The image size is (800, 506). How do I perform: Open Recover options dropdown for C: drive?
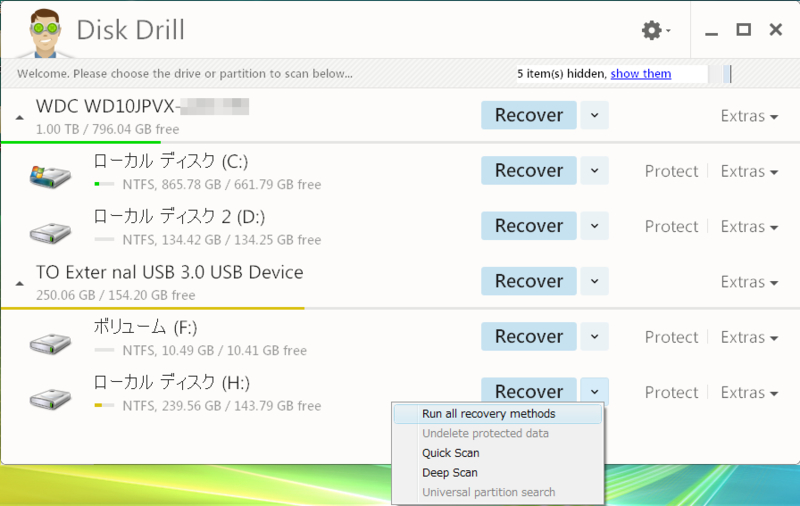coord(594,170)
